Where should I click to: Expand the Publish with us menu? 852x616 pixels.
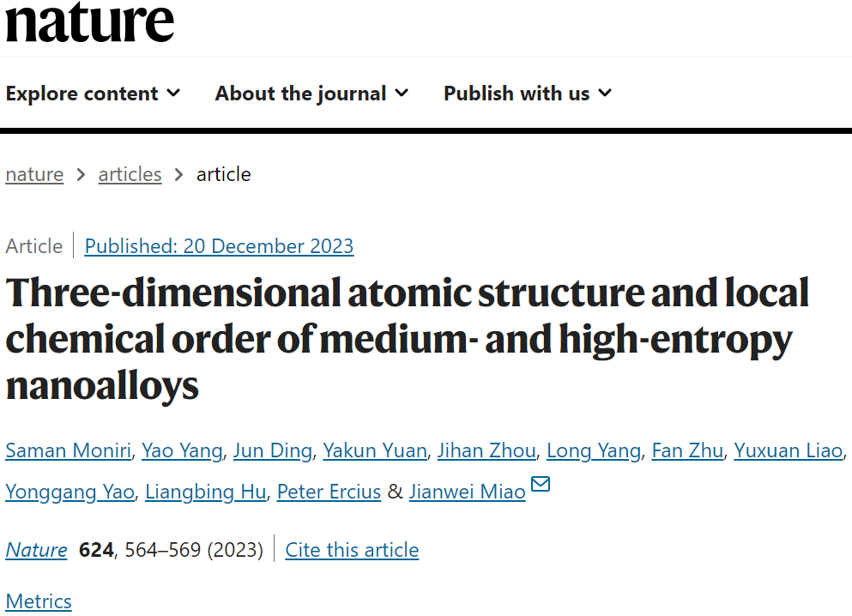pos(528,94)
